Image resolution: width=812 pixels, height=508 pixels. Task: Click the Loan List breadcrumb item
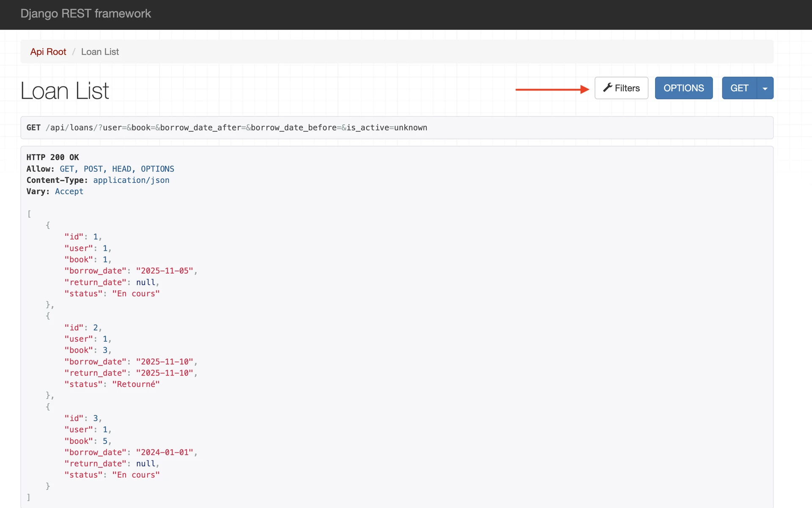pos(100,52)
